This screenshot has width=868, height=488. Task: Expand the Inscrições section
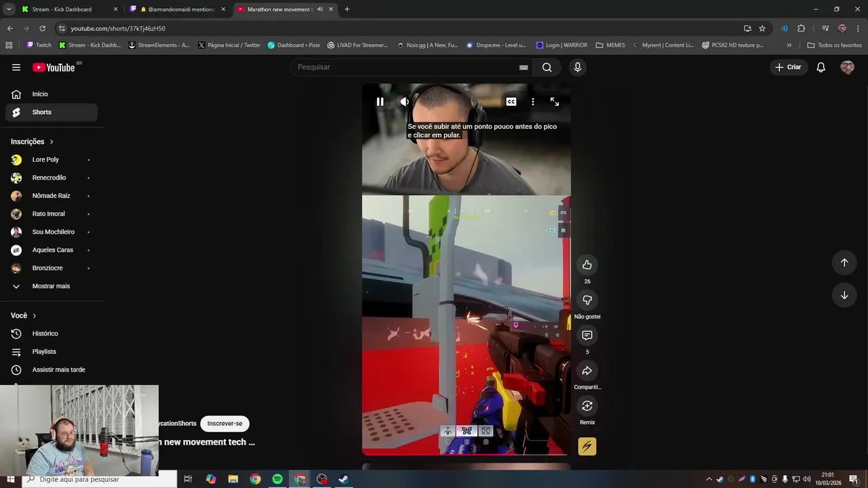point(33,142)
